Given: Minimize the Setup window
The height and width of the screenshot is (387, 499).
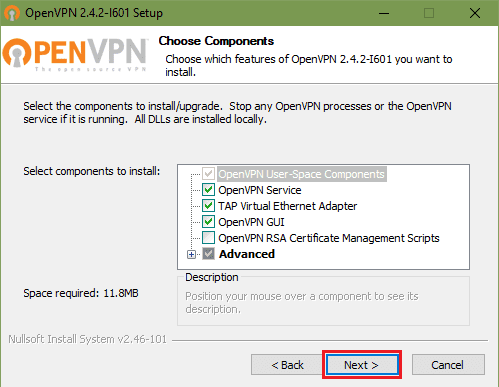Looking at the screenshot, I should click(x=384, y=13).
